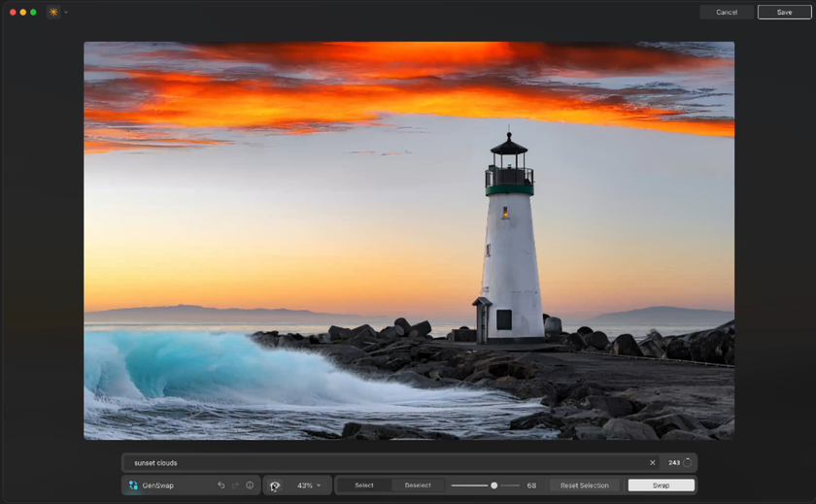Click the brush size slider handle
This screenshot has height=504, width=816.
pos(494,485)
